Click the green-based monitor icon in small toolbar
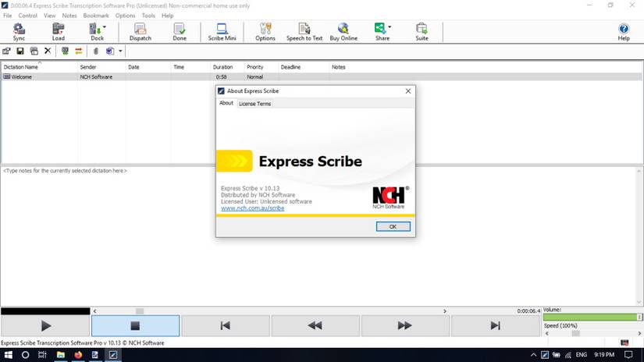Screen dimensions: 644x362 pyautogui.click(x=65, y=51)
